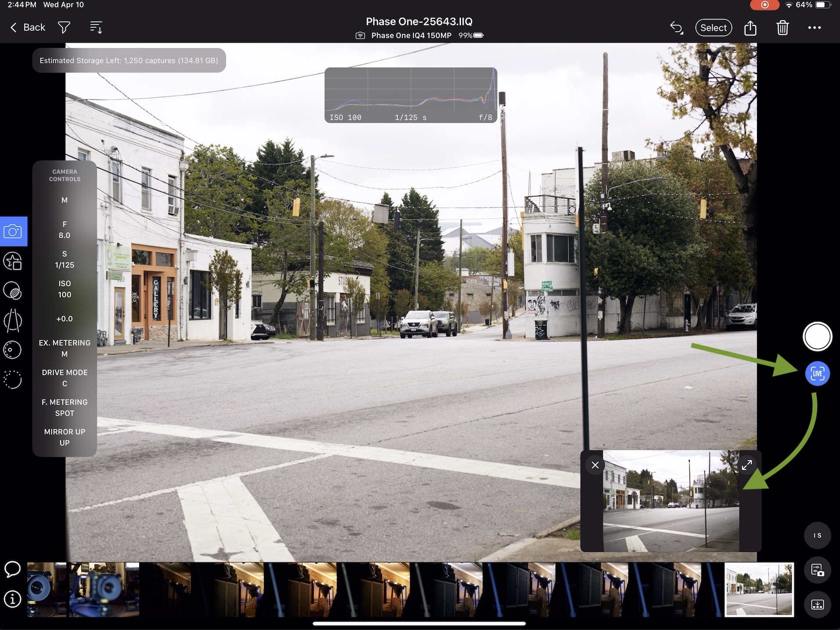The width and height of the screenshot is (840, 630).
Task: Toggle the IS button on the right
Action: point(818,535)
